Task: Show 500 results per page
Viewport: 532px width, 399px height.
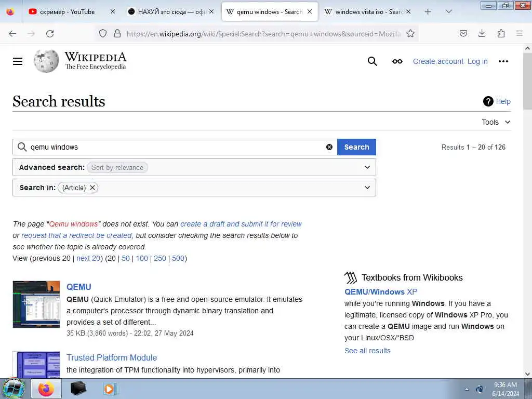Action: pos(178,258)
